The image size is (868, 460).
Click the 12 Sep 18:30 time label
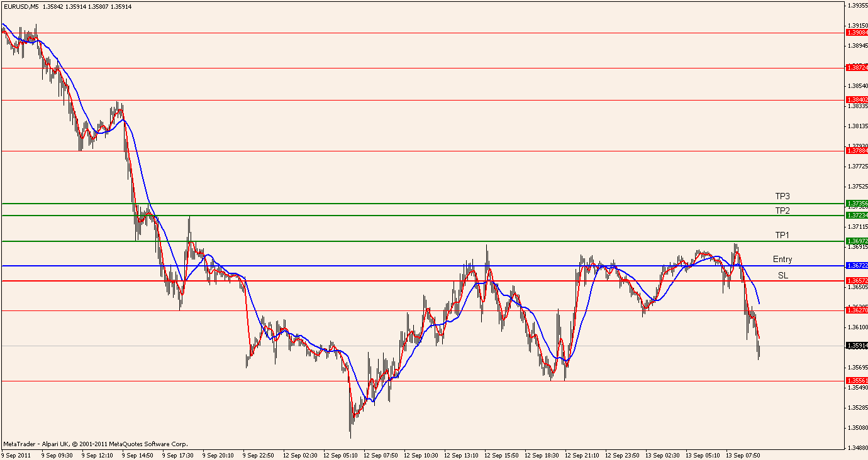point(542,454)
